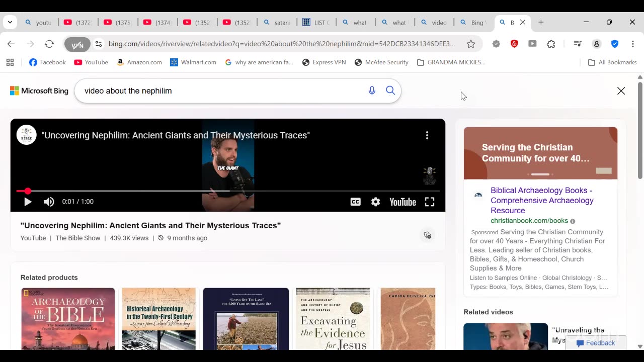Click the address bar URL
The height and width of the screenshot is (362, 644).
282,44
